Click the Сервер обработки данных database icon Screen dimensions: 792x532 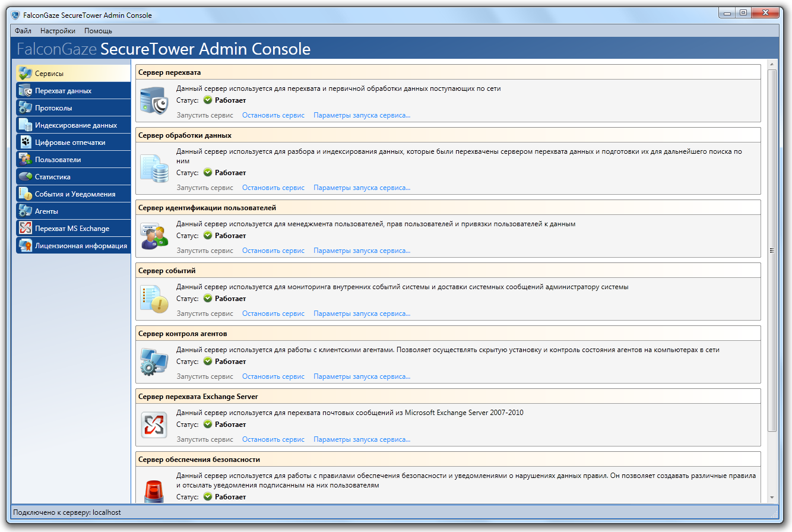coord(154,168)
